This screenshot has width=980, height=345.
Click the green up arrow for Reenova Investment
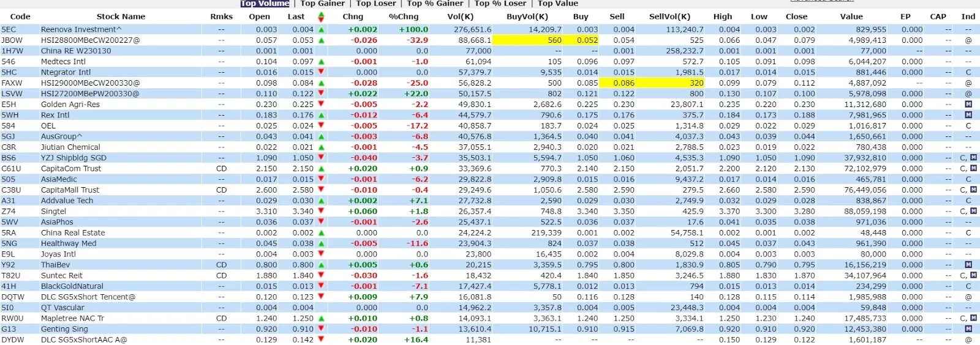[x=321, y=29]
